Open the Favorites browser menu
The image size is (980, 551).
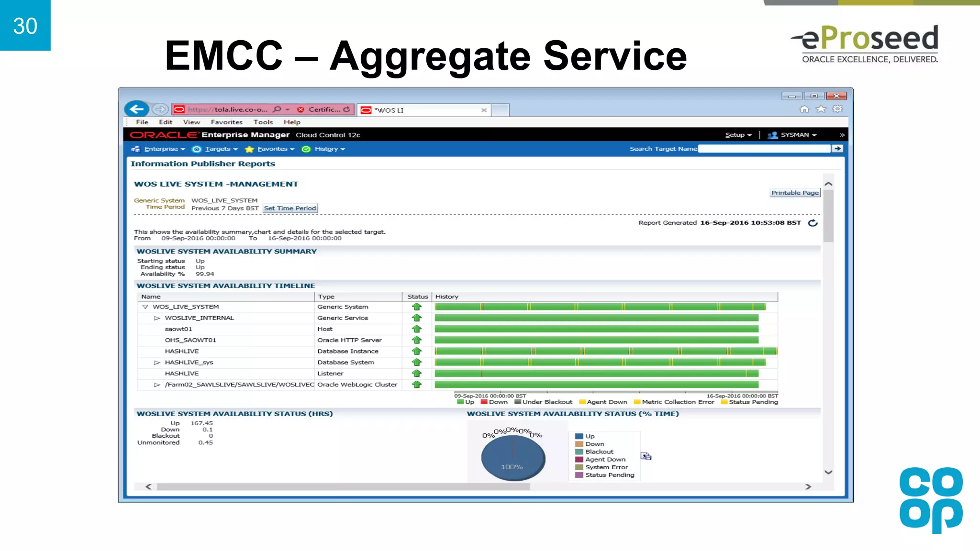(x=226, y=122)
